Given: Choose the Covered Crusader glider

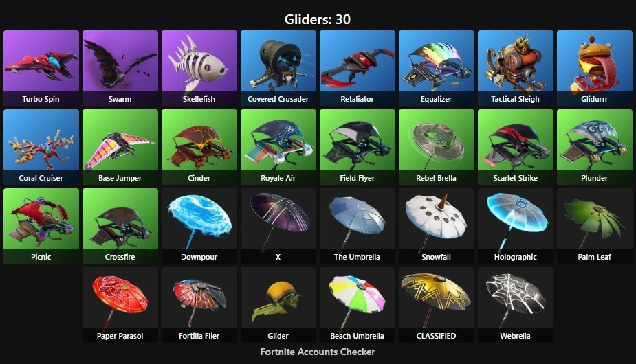Looking at the screenshot, I should point(278,68).
